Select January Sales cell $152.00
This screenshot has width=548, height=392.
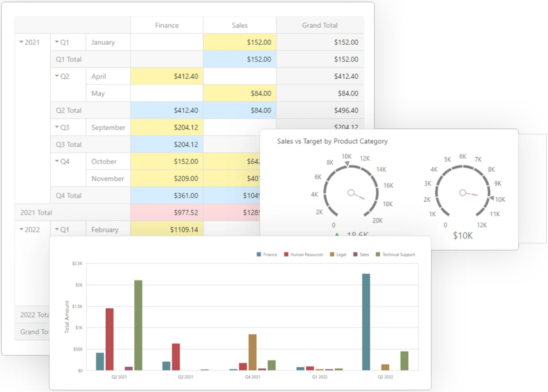(240, 42)
